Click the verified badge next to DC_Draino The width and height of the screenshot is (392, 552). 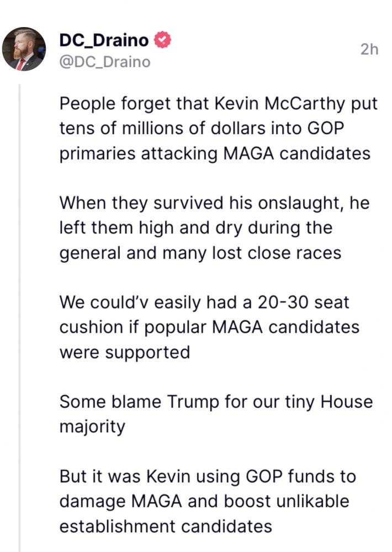[162, 40]
